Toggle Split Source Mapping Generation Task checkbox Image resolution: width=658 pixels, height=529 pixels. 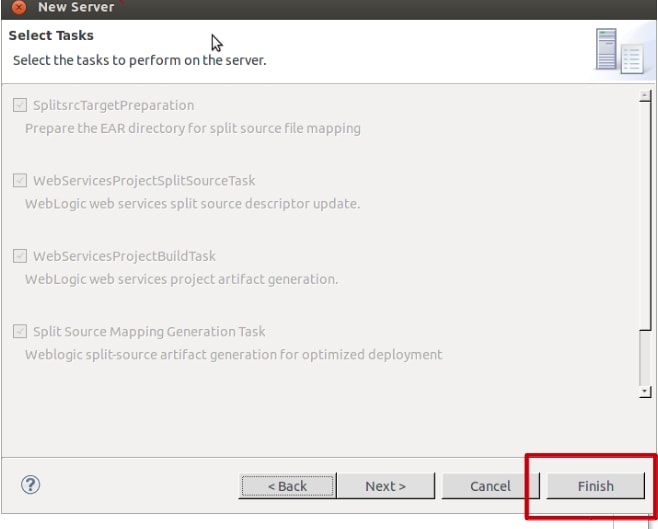[x=20, y=331]
